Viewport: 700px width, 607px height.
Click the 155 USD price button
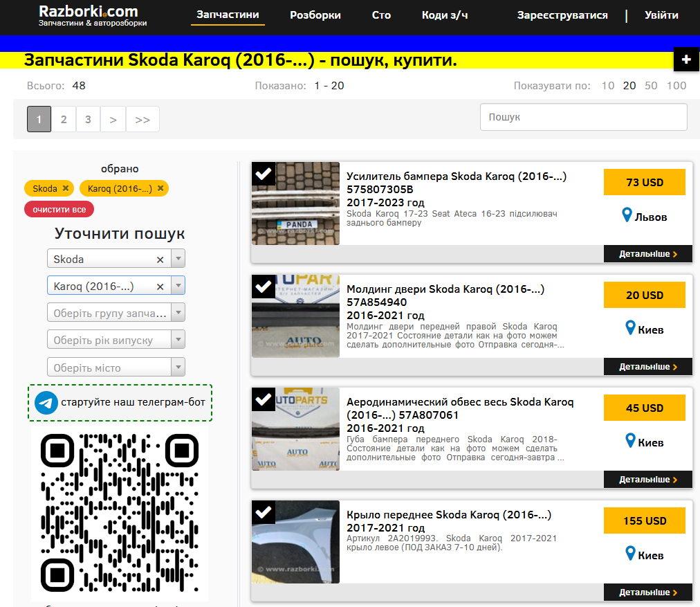(644, 520)
